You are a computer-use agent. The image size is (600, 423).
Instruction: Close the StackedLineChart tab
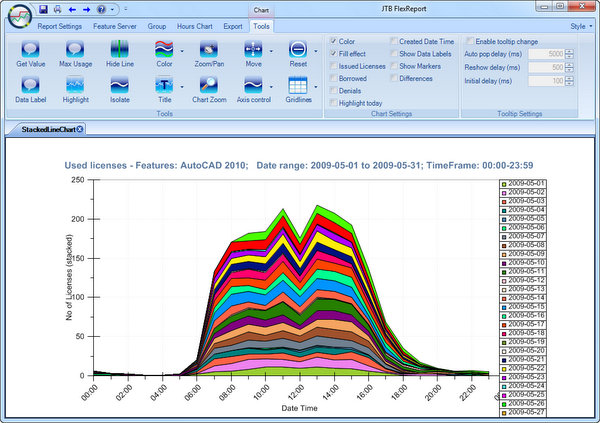(80, 129)
